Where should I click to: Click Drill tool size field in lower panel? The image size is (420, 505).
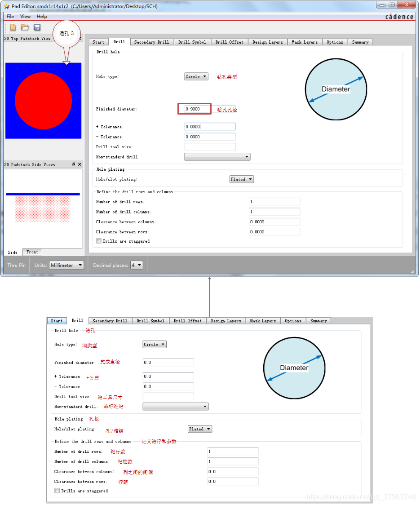click(x=168, y=396)
